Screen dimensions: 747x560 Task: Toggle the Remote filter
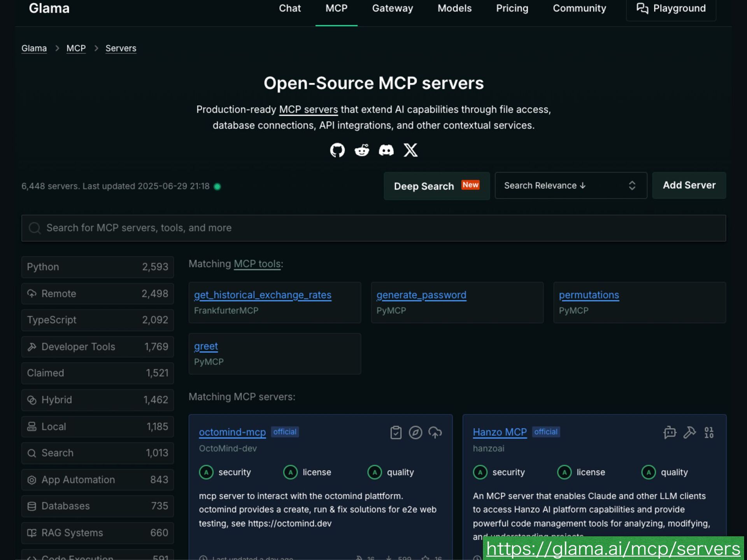point(98,294)
